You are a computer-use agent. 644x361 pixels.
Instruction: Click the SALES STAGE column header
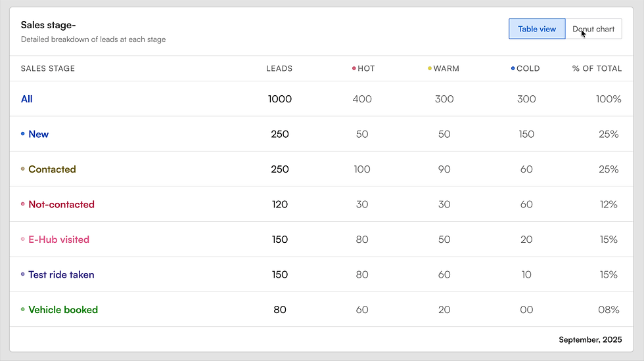(x=47, y=68)
